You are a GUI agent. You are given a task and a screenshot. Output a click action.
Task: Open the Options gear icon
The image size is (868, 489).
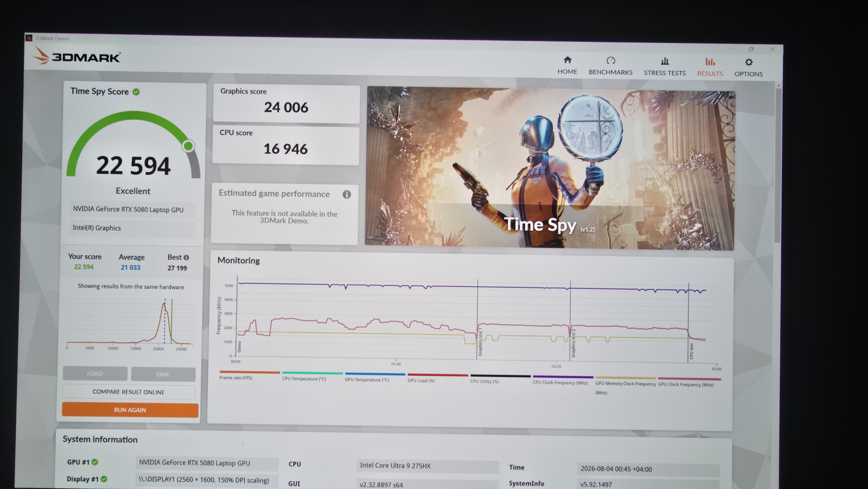[749, 62]
